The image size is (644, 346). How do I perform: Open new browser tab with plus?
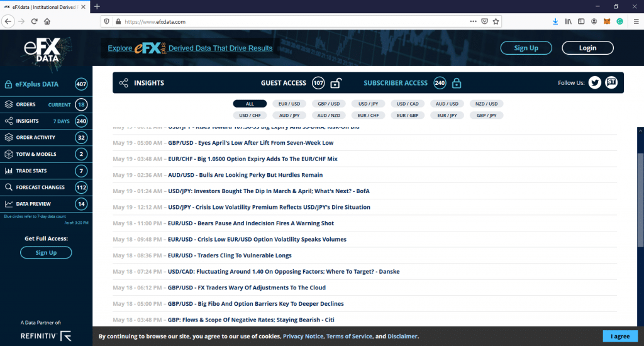(97, 6)
